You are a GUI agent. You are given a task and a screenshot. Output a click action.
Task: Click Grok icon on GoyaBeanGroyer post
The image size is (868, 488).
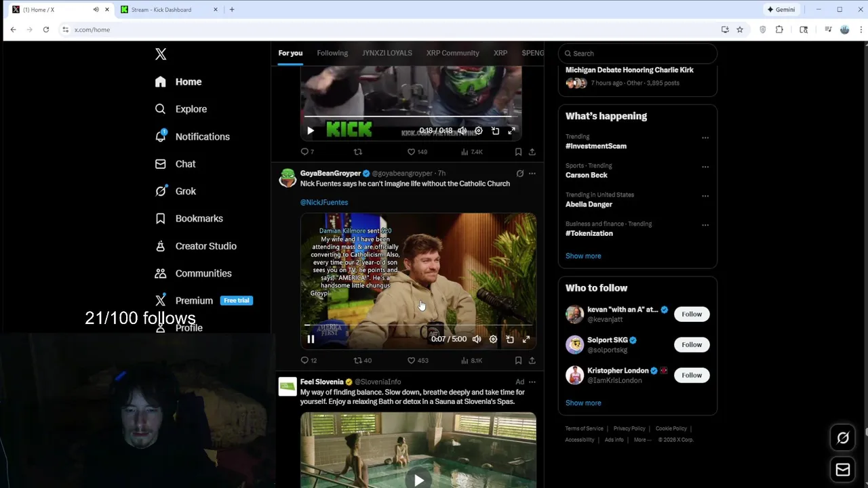tap(520, 174)
